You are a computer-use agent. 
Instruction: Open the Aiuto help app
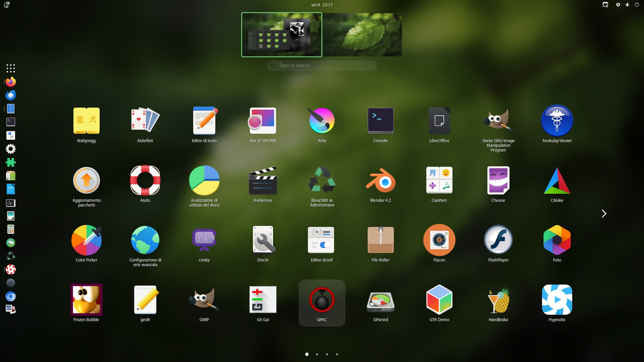145,180
